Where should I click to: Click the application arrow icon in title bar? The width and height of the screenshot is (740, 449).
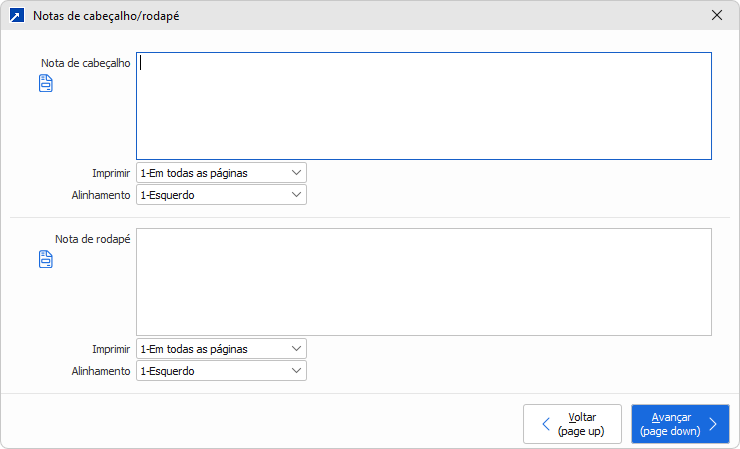click(x=16, y=16)
